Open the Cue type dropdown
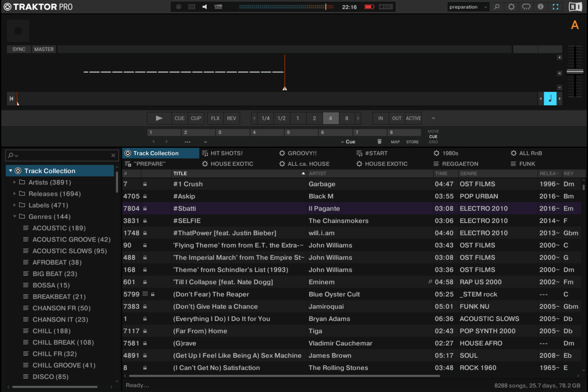This screenshot has width=588, height=392. 348,142
